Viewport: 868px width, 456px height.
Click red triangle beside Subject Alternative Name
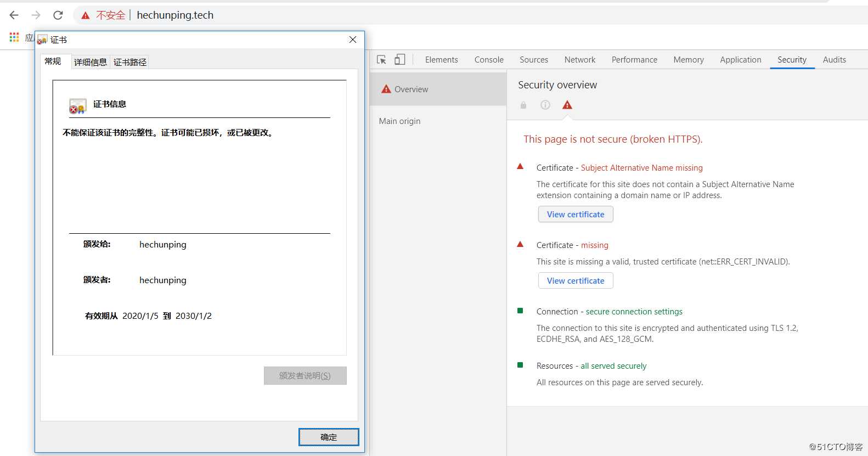click(x=520, y=166)
